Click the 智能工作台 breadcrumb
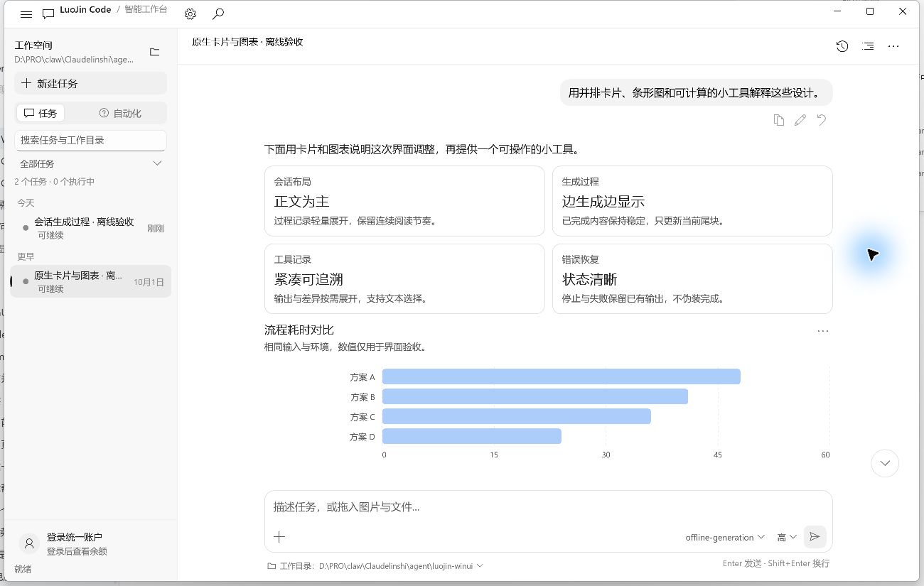Viewport: 924px width, 586px height. coord(145,10)
